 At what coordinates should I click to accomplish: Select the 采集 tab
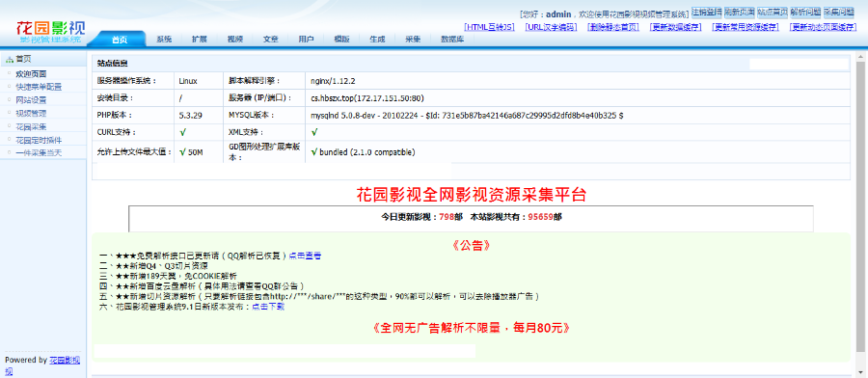(413, 40)
